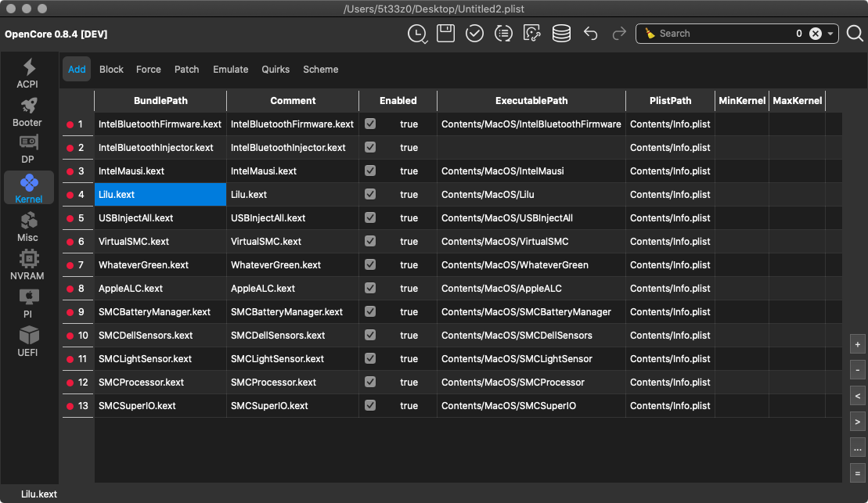Toggle Enabled checkbox for SMCDellSensors.kext
The width and height of the screenshot is (868, 503).
[370, 336]
